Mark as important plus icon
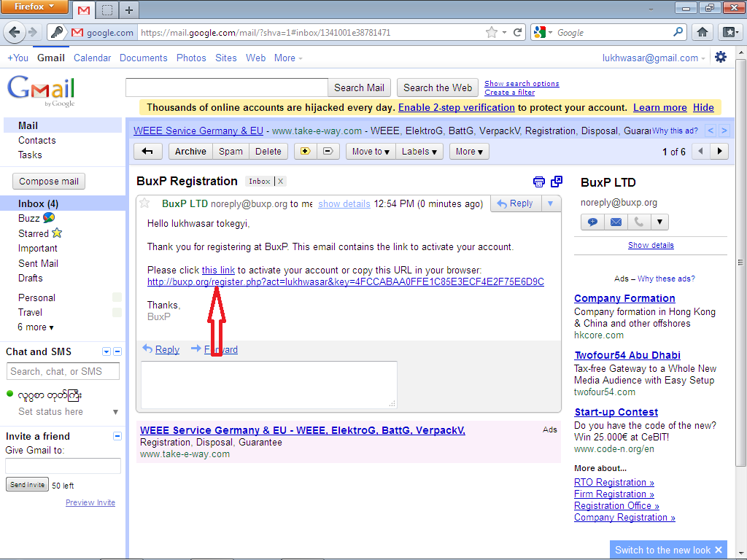The width and height of the screenshot is (747, 560). [x=306, y=152]
